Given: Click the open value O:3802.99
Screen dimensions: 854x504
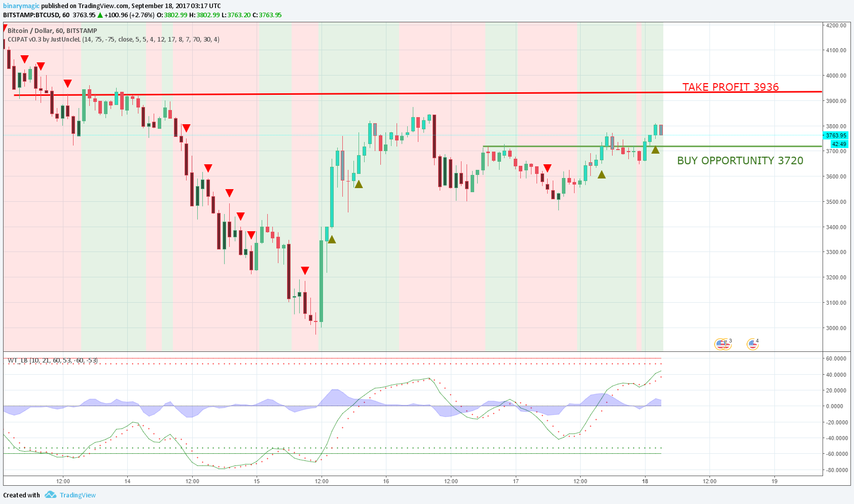Looking at the screenshot, I should coord(171,15).
